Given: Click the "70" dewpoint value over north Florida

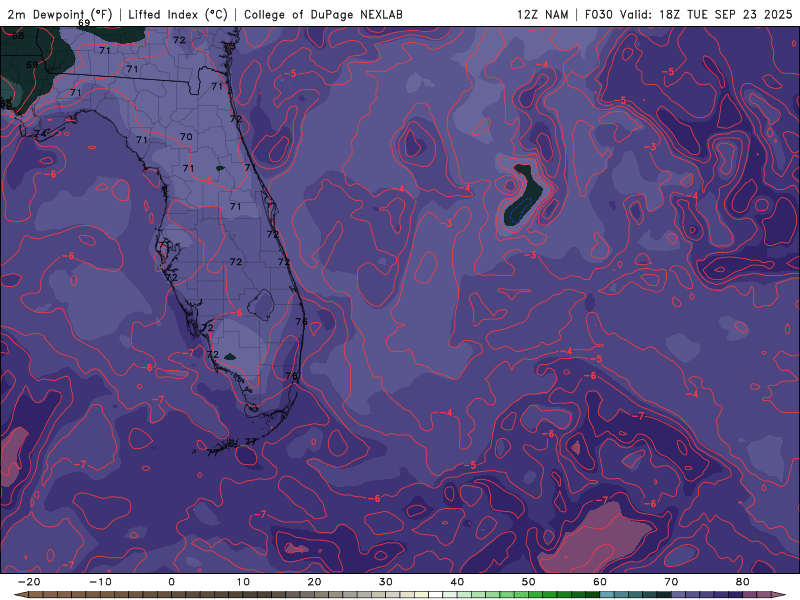Looking at the screenshot, I should (x=186, y=137).
